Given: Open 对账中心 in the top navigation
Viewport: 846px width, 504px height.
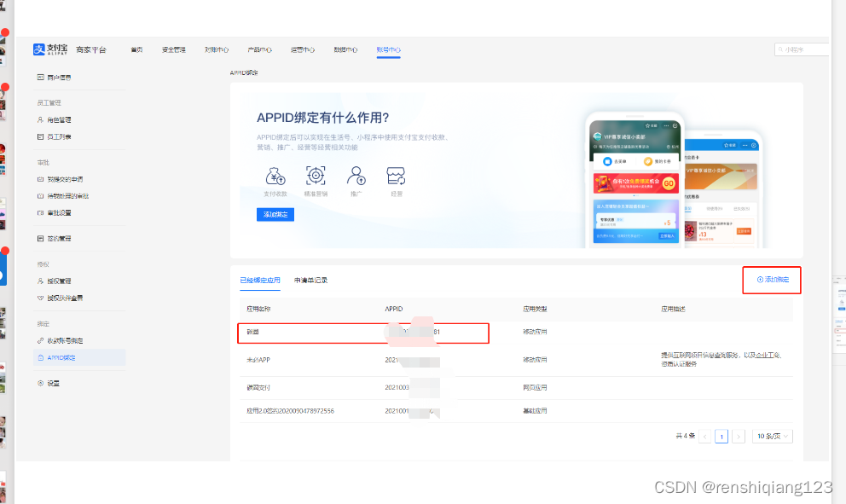Looking at the screenshot, I should (x=217, y=49).
